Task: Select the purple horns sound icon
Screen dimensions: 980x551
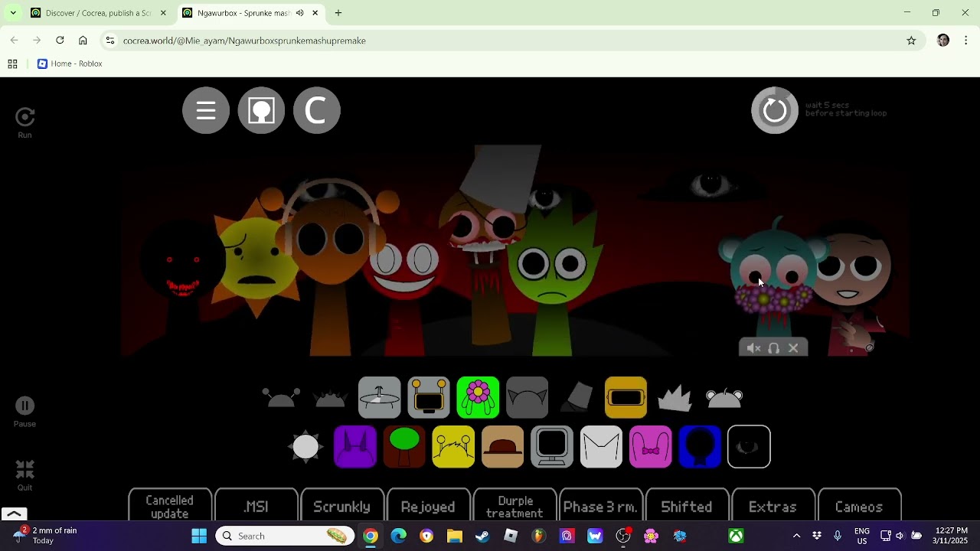Action: [355, 446]
